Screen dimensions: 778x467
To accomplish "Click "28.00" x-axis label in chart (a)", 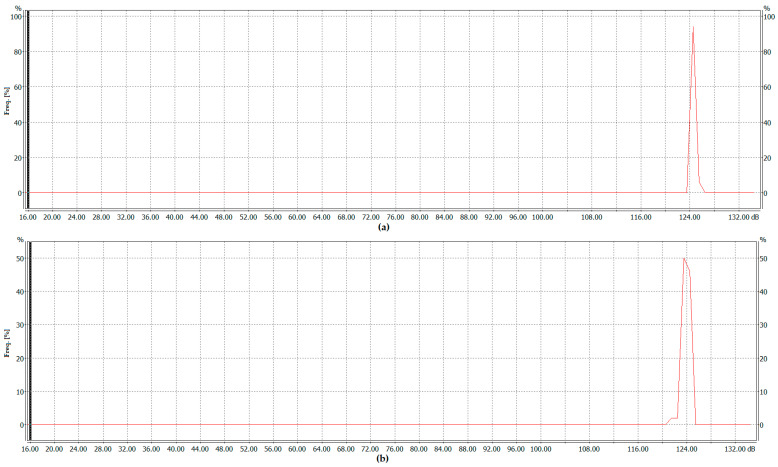I will [x=101, y=217].
